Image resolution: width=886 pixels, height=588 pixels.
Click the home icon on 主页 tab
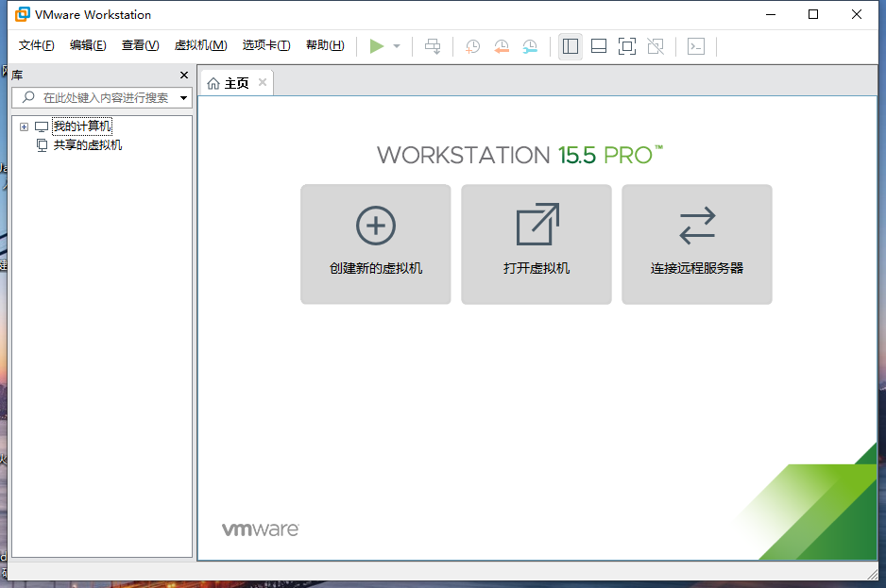click(x=213, y=84)
